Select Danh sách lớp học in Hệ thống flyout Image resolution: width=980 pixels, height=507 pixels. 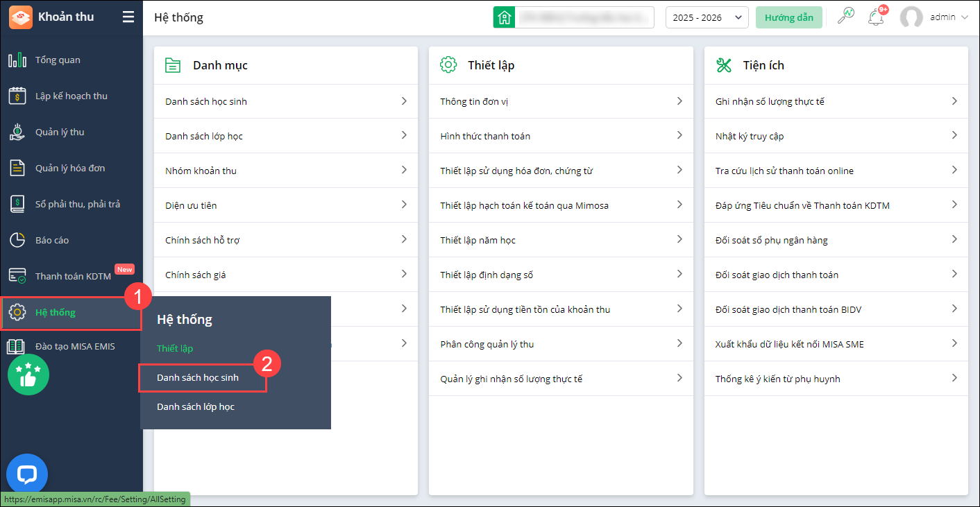pos(196,407)
